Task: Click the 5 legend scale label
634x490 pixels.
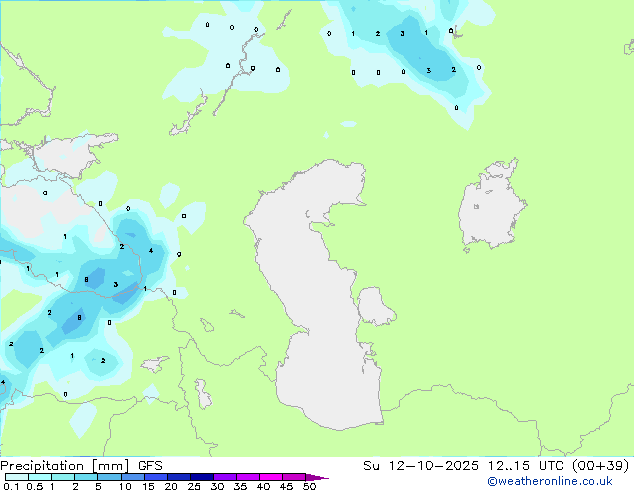Action: coord(98,486)
